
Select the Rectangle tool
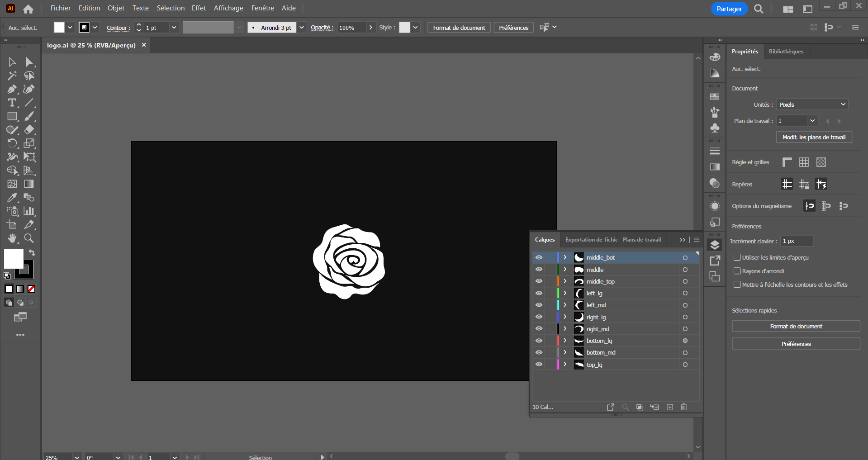pyautogui.click(x=12, y=116)
